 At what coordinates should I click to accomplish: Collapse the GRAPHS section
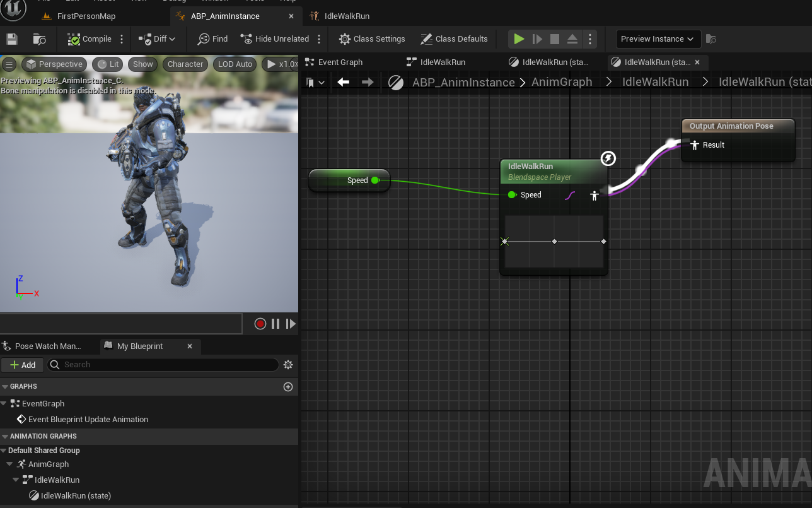point(5,387)
